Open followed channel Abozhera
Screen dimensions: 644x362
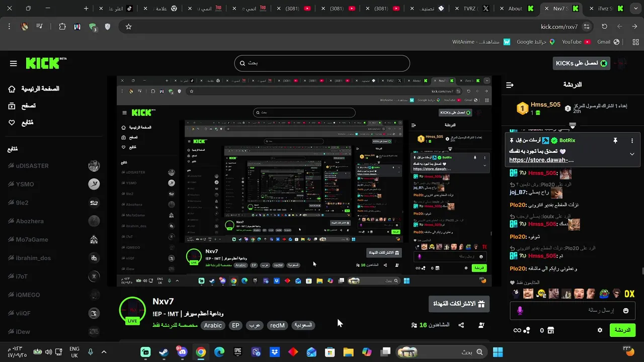53,221
